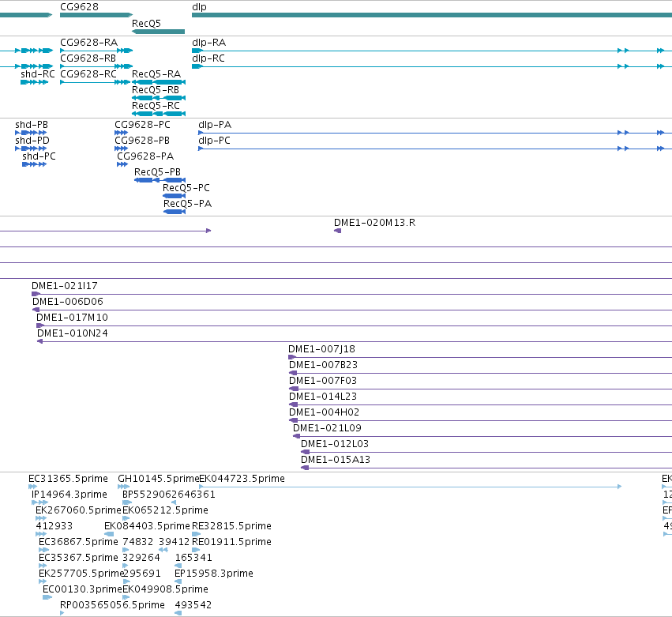Click the DME1-015A13 BAC label

coord(336,460)
